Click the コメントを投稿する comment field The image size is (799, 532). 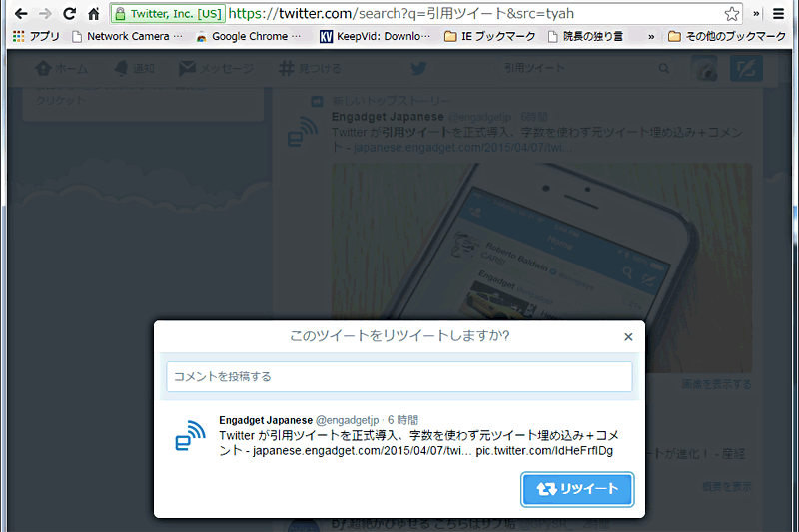click(x=399, y=376)
